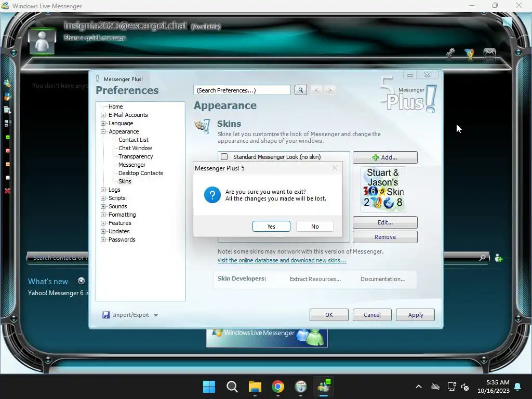Image resolution: width=532 pixels, height=399 pixels.
Task: Click the contact search magnifier icon
Action: click(482, 258)
